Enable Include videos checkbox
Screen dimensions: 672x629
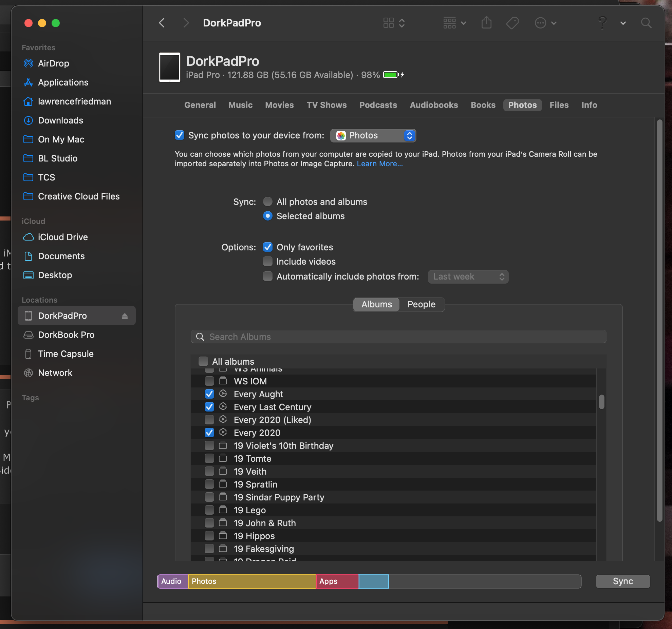point(268,262)
